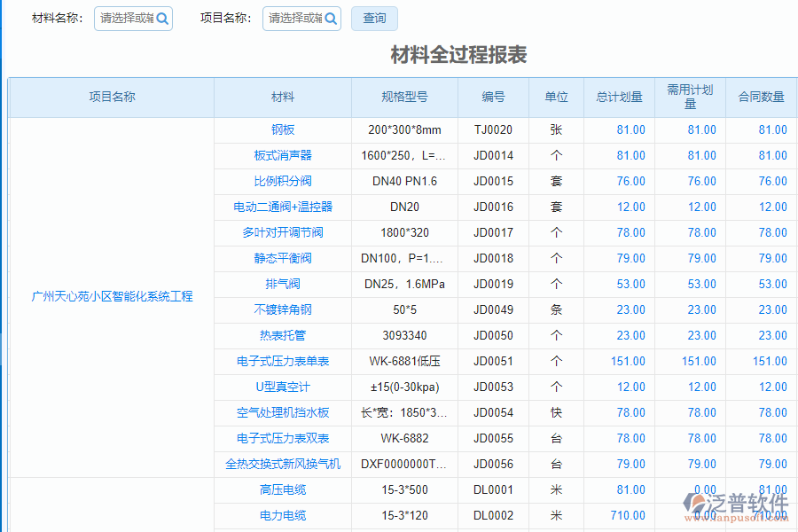
Task: Open the 全热交换式新风换气机 material link
Action: tap(282, 464)
